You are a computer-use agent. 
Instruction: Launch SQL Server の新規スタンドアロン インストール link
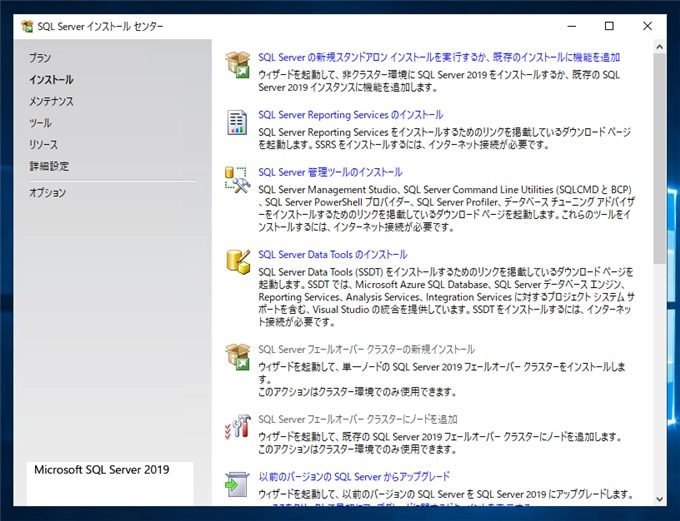[x=439, y=57]
